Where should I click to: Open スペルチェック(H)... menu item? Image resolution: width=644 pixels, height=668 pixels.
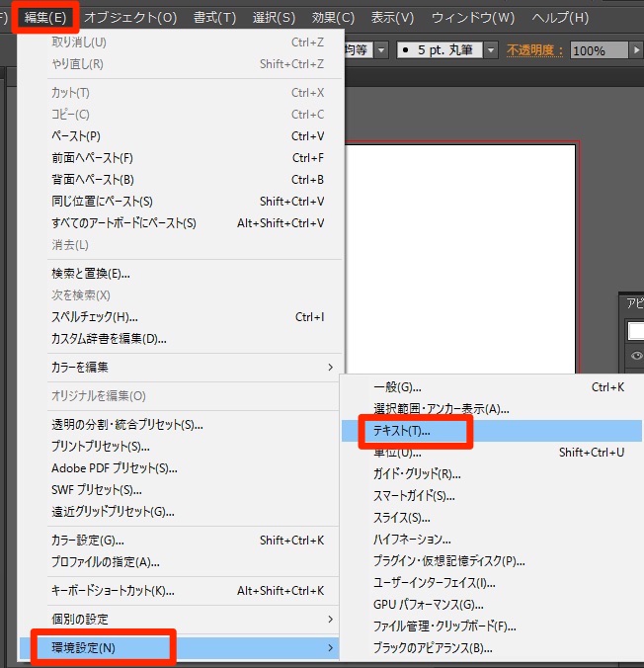[x=95, y=317]
